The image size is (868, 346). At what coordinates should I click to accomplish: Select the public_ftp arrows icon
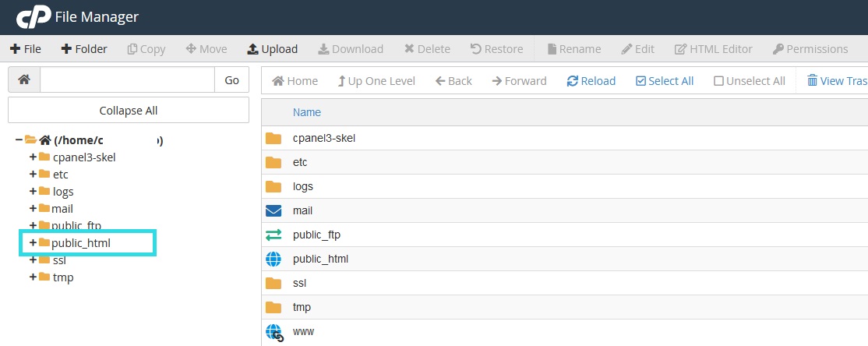point(273,235)
